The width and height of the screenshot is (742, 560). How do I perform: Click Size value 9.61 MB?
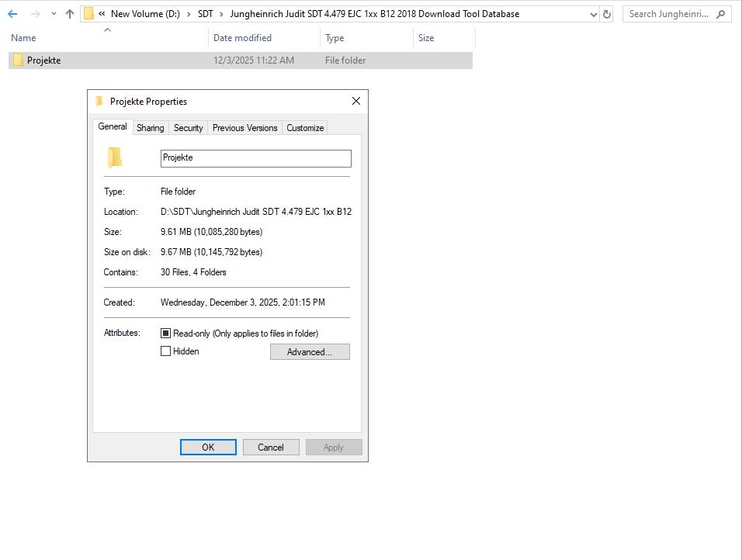click(x=212, y=232)
